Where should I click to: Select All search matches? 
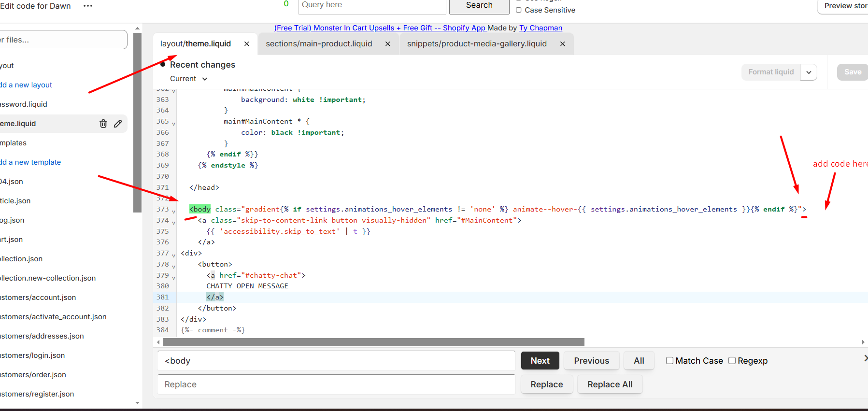pyautogui.click(x=639, y=361)
